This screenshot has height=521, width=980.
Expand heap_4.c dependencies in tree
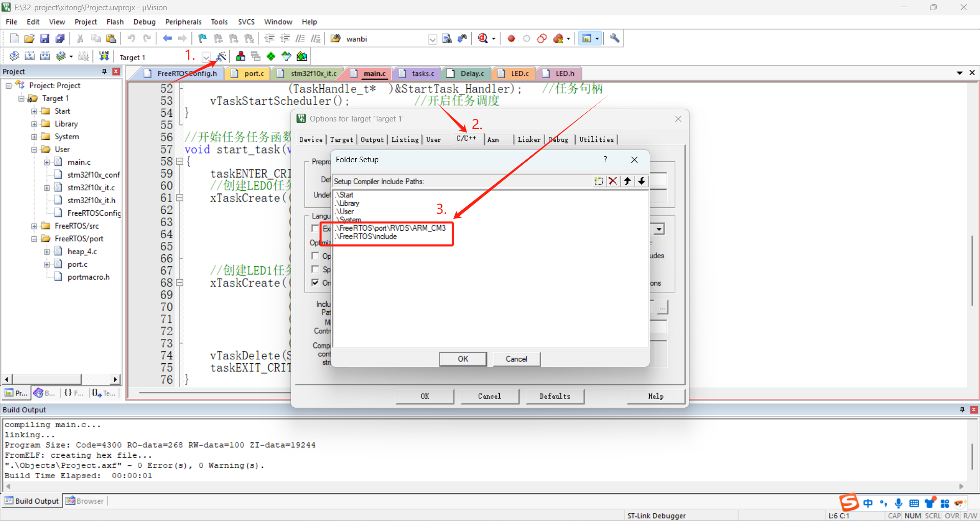(47, 252)
